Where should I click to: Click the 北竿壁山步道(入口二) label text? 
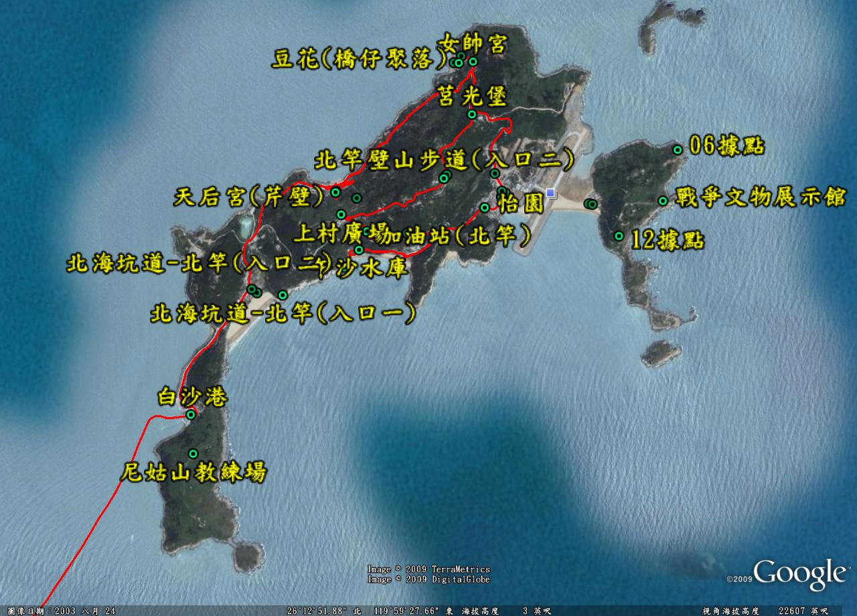[444, 159]
